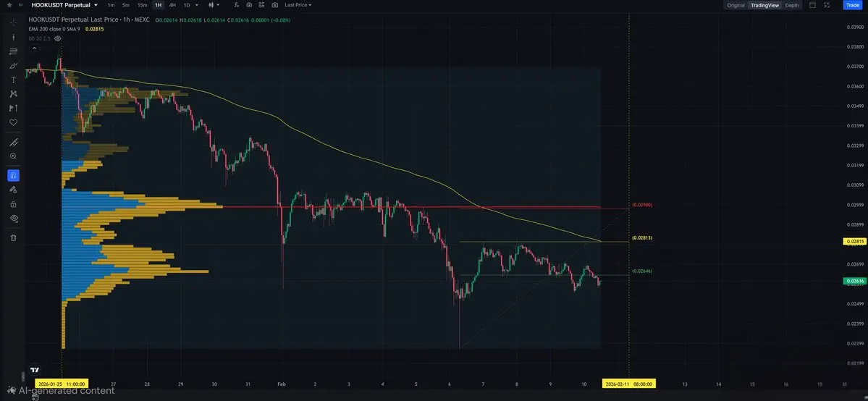
Task: Open the indicator templates grid icon
Action: (262, 5)
